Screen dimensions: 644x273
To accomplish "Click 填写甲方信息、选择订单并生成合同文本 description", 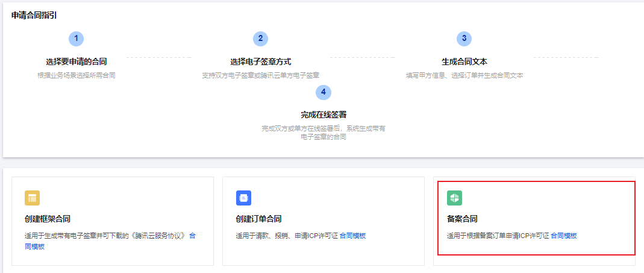I will click(464, 76).
